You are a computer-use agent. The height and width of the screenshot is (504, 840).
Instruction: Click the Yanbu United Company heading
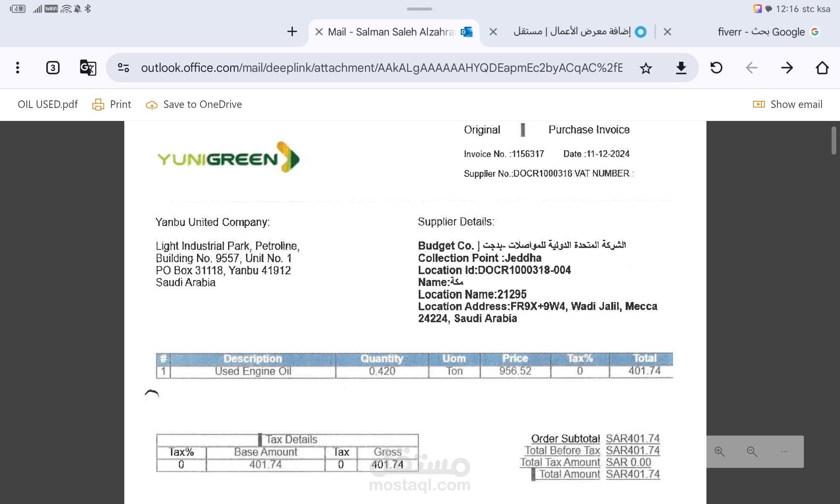click(x=213, y=222)
